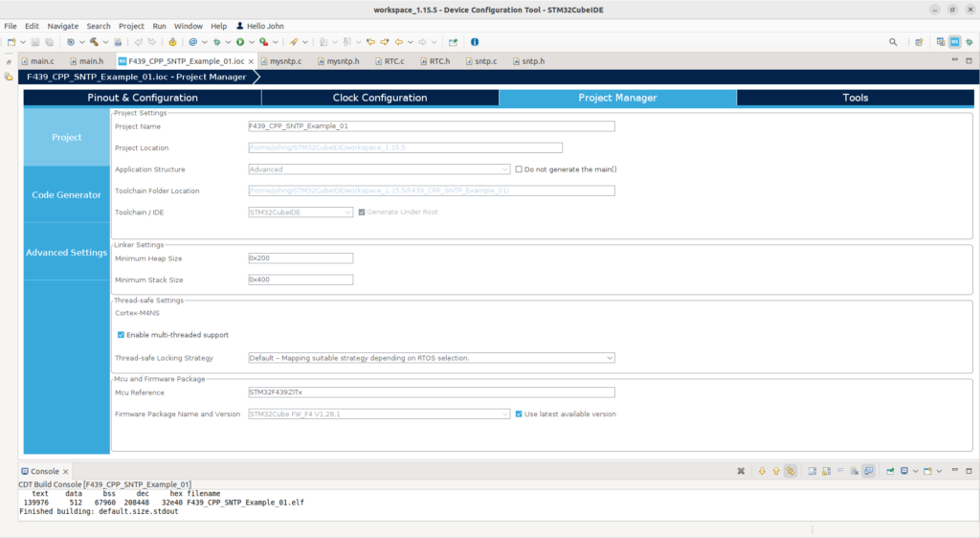Click the New file toolbar icon
Screen dimensions: 980x538
[x=11, y=42]
